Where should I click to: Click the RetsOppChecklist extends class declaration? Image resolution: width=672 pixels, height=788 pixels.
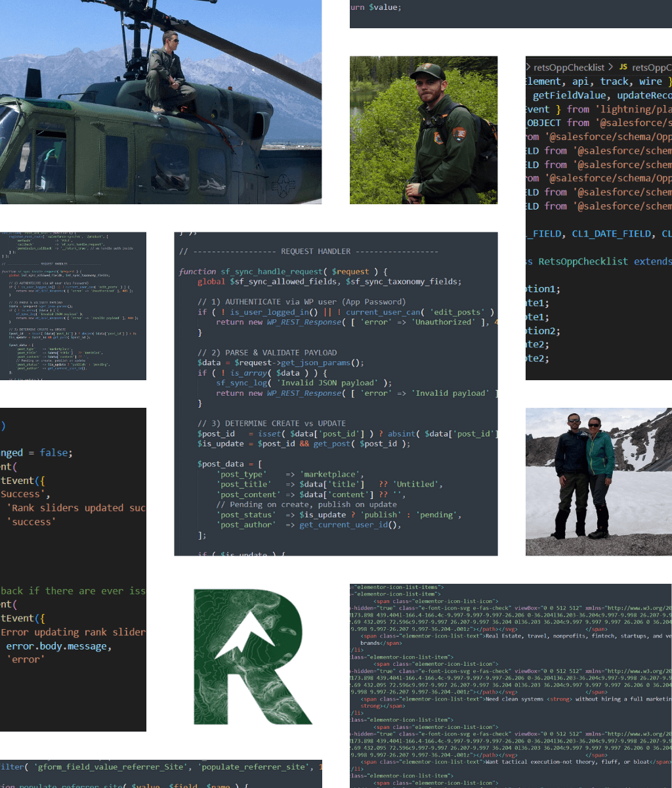[x=600, y=261]
